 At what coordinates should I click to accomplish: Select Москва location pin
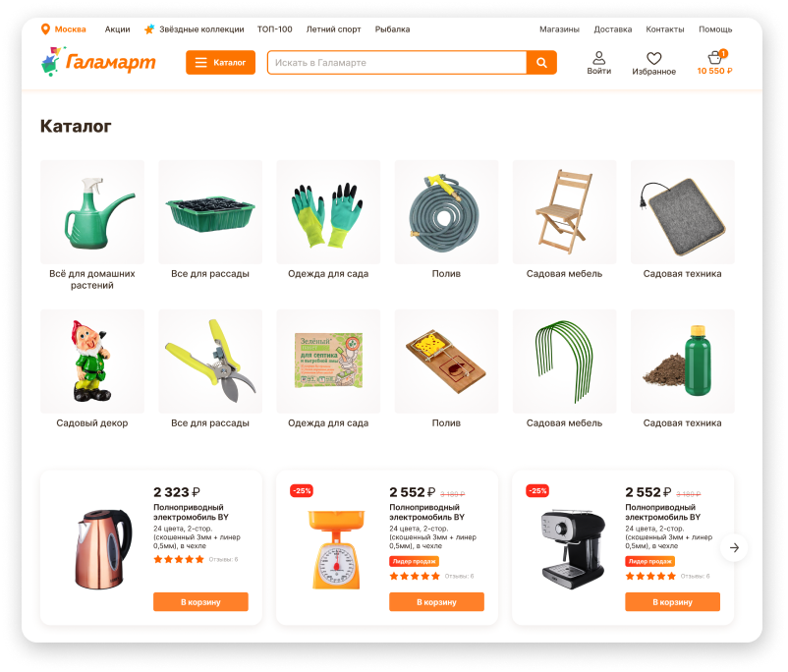coord(45,29)
